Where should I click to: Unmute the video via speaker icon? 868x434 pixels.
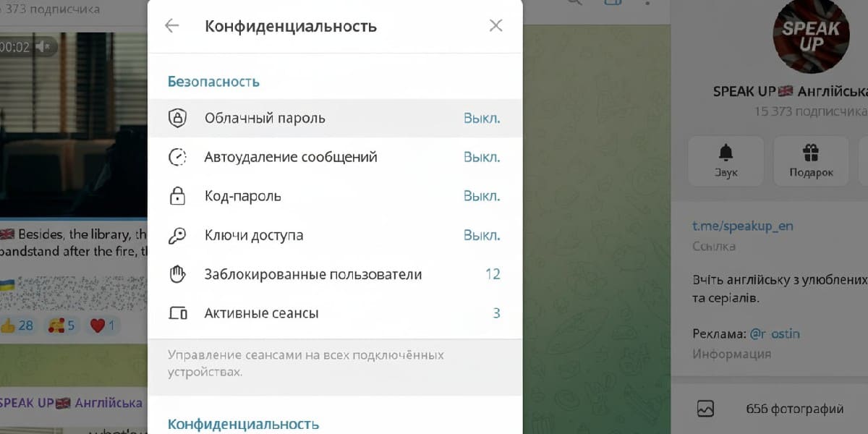point(45,47)
